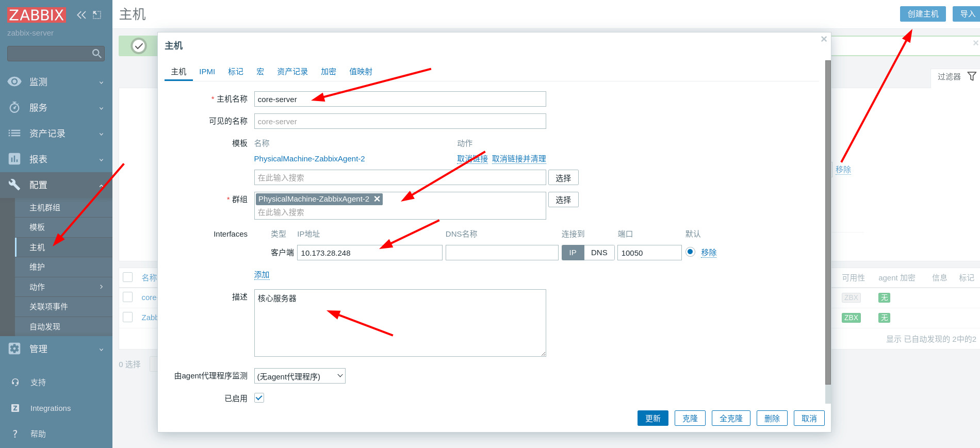The width and height of the screenshot is (980, 448).
Task: Click the filter funnel icon
Action: pyautogui.click(x=972, y=76)
